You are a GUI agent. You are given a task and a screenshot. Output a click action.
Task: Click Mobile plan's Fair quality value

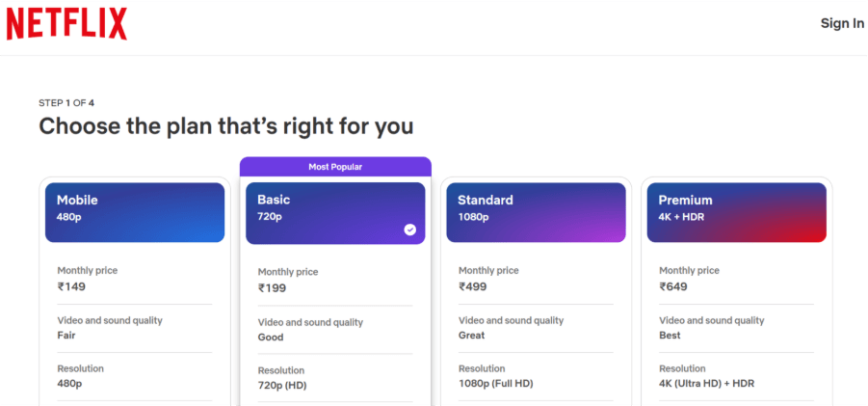pyautogui.click(x=66, y=336)
